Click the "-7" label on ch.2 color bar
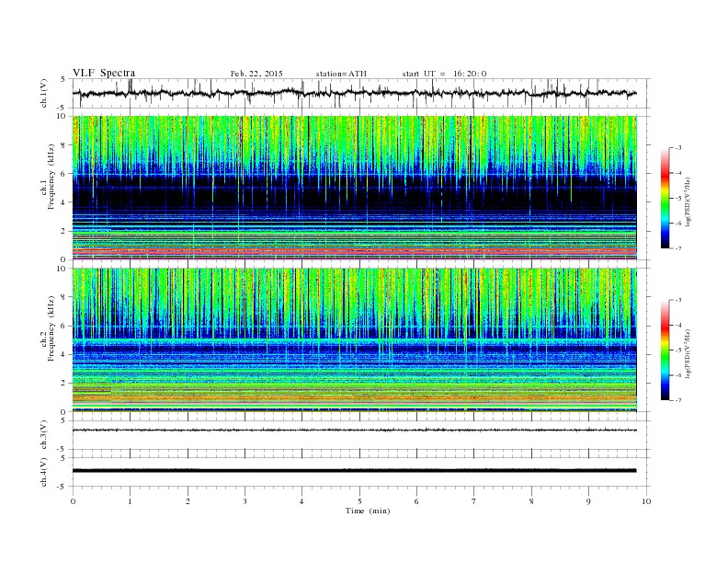The height and width of the screenshot is (563, 728). pos(678,400)
